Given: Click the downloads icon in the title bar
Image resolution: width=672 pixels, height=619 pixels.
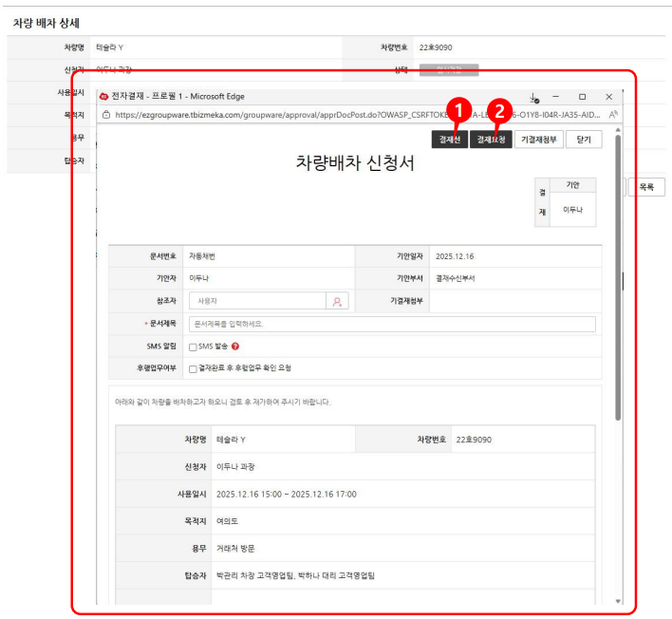Looking at the screenshot, I should (x=534, y=97).
